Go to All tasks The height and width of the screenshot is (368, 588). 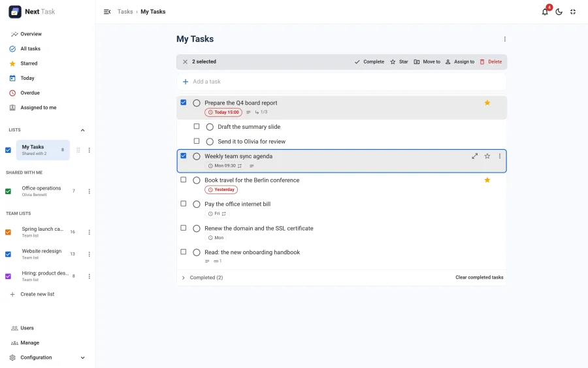30,49
